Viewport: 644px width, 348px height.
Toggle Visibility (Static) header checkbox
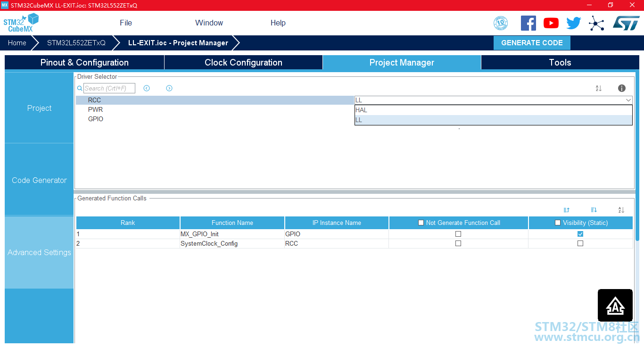tap(558, 223)
